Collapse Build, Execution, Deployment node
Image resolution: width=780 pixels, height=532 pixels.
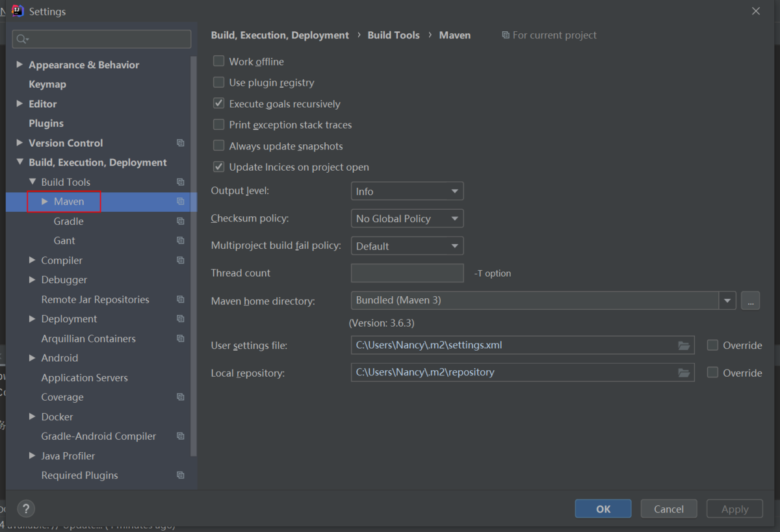pos(19,162)
